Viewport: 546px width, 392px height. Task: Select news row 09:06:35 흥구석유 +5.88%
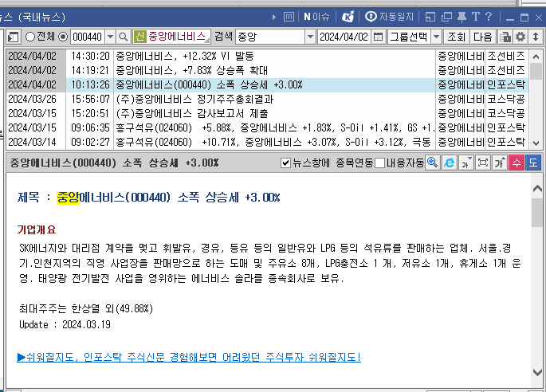click(267, 127)
